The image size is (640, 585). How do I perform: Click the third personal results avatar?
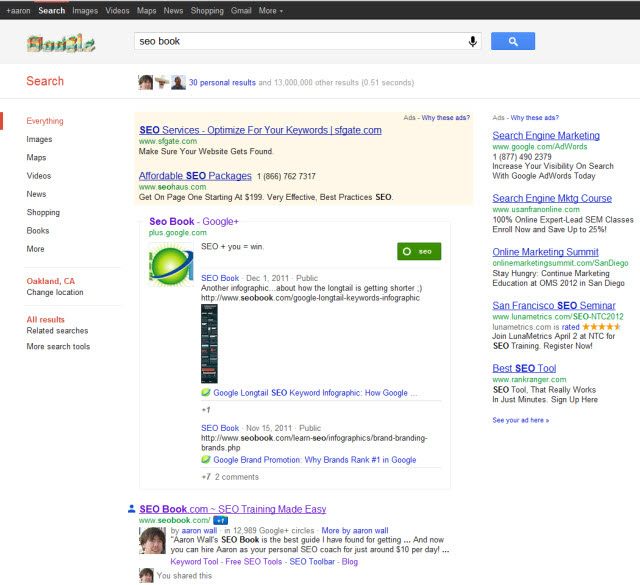178,82
